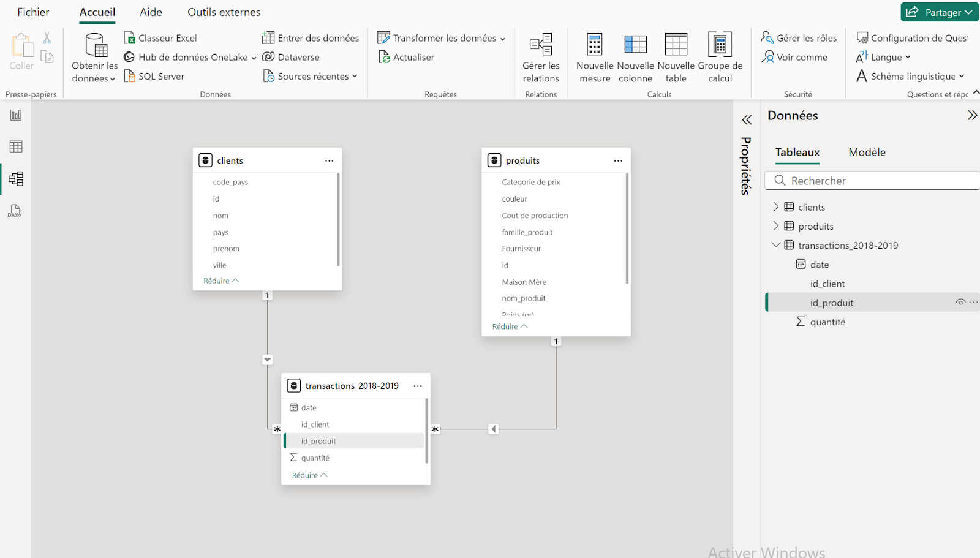Select the clients-transactions relationship direction arrow

(x=268, y=360)
